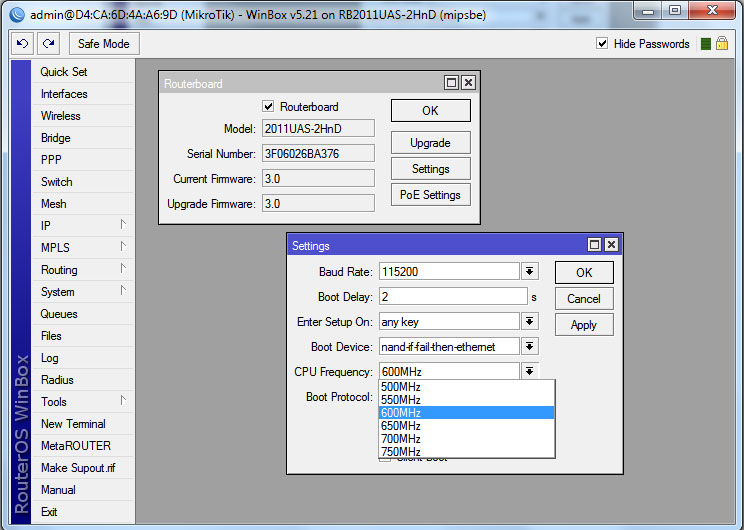Image resolution: width=744 pixels, height=530 pixels.
Task: Open the Baud Rate dropdown arrow
Action: [529, 272]
